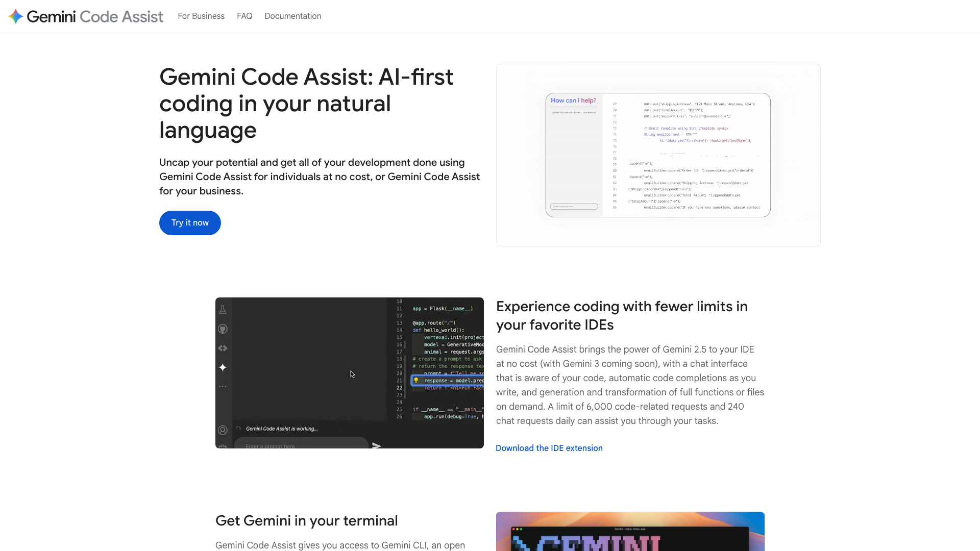Click the Cloud Code diamonds icon in sidebar
Screen dimensions: 980x551
pyautogui.click(x=223, y=348)
